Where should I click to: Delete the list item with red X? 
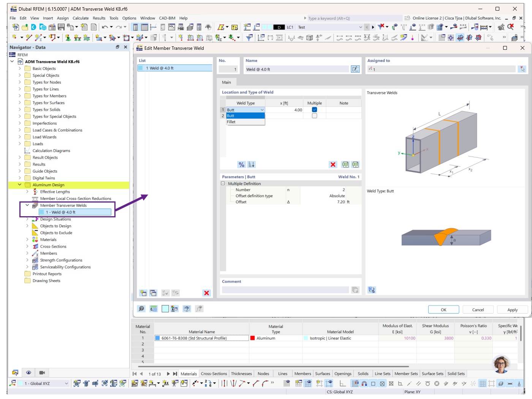coord(206,293)
